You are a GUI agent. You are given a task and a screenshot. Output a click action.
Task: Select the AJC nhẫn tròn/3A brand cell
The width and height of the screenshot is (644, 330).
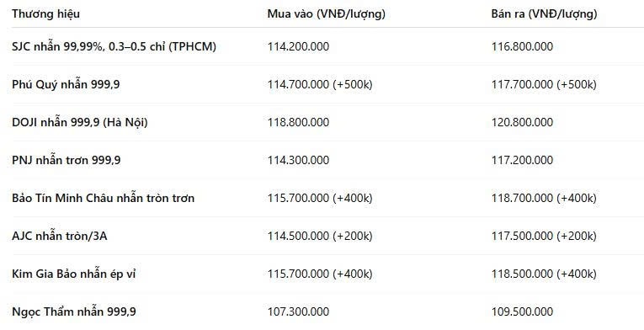(60, 236)
